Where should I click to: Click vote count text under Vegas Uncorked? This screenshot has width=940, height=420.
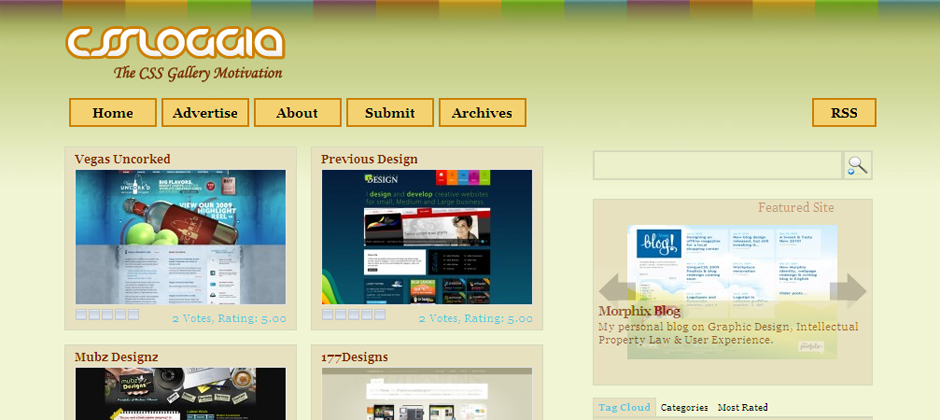point(229,319)
